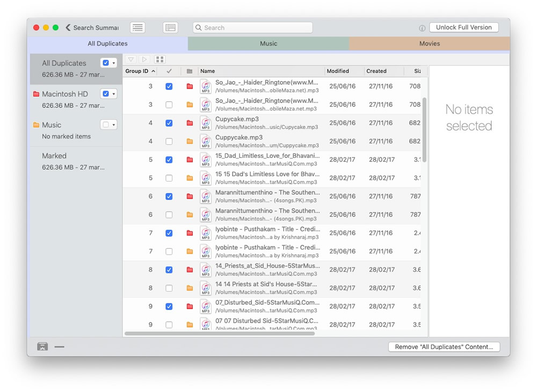
Task: Open the All Duplicates marking dropdown in sidebar
Action: point(114,63)
